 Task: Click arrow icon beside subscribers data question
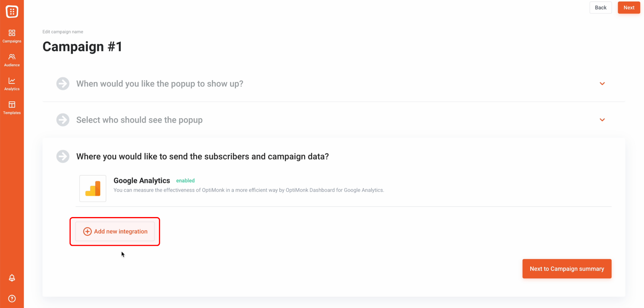coord(63,156)
